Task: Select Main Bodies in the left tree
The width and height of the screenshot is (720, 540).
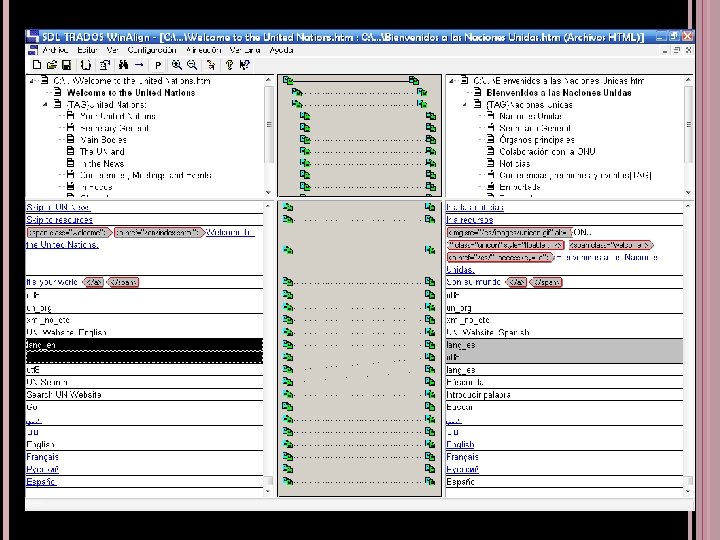Action: 103,140
